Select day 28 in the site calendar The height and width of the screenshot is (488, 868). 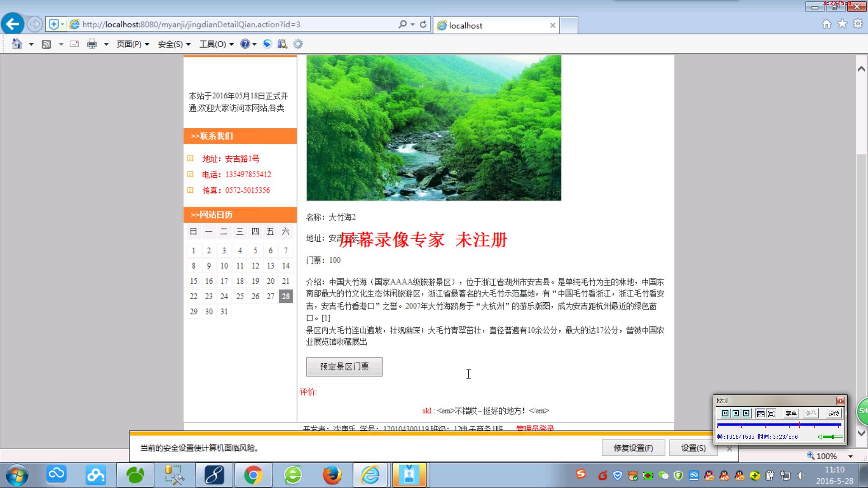(286, 296)
